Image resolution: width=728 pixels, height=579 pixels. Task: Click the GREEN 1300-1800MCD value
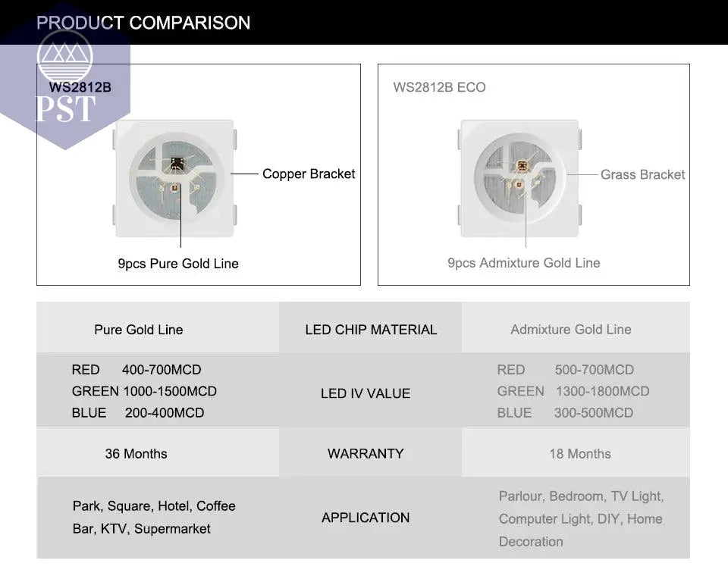pyautogui.click(x=573, y=391)
